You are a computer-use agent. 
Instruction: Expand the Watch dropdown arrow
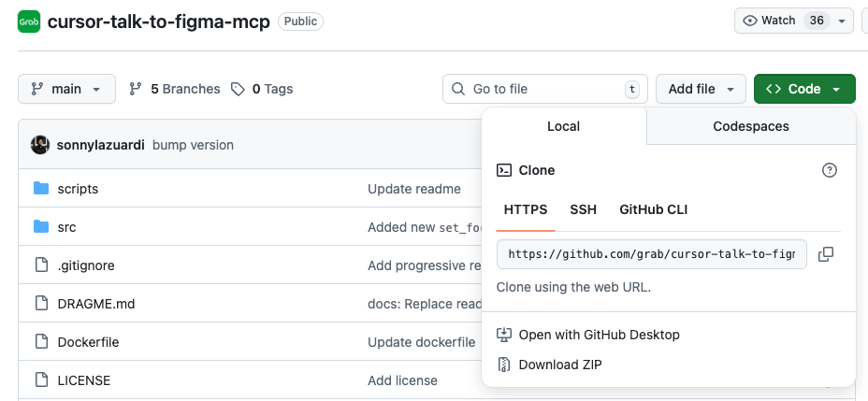tap(842, 21)
